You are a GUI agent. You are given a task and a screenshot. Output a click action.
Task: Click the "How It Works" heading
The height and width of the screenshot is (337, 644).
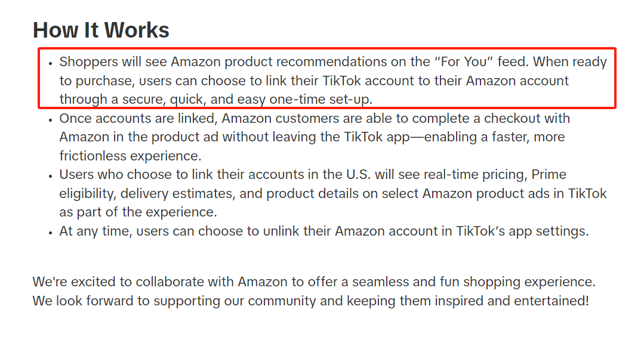click(101, 30)
